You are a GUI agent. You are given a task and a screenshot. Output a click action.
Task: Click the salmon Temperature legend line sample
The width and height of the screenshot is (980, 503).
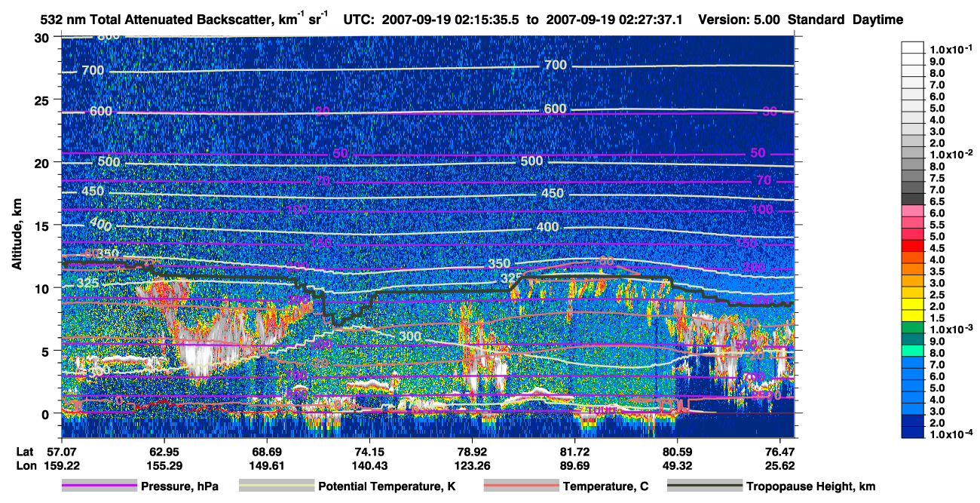pyautogui.click(x=522, y=486)
